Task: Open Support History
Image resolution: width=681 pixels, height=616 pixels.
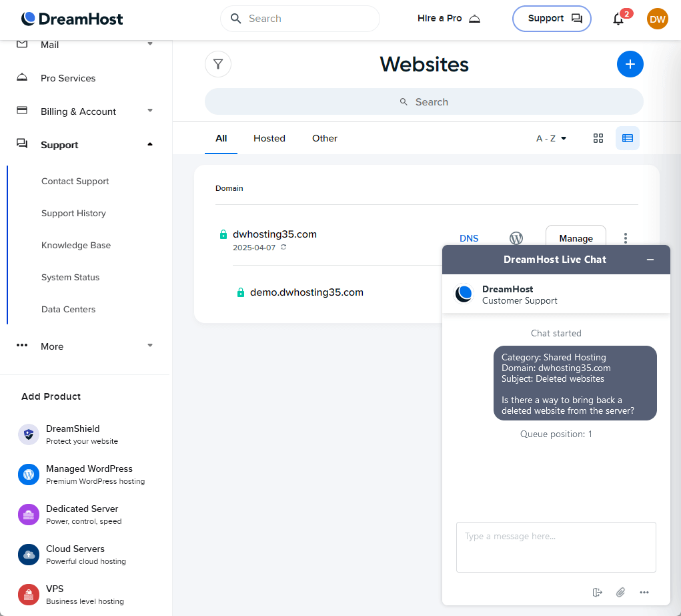Action: click(74, 214)
